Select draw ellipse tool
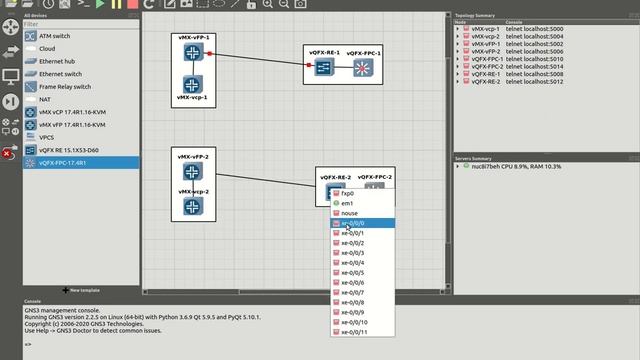This screenshot has width=640, height=360. click(x=219, y=4)
